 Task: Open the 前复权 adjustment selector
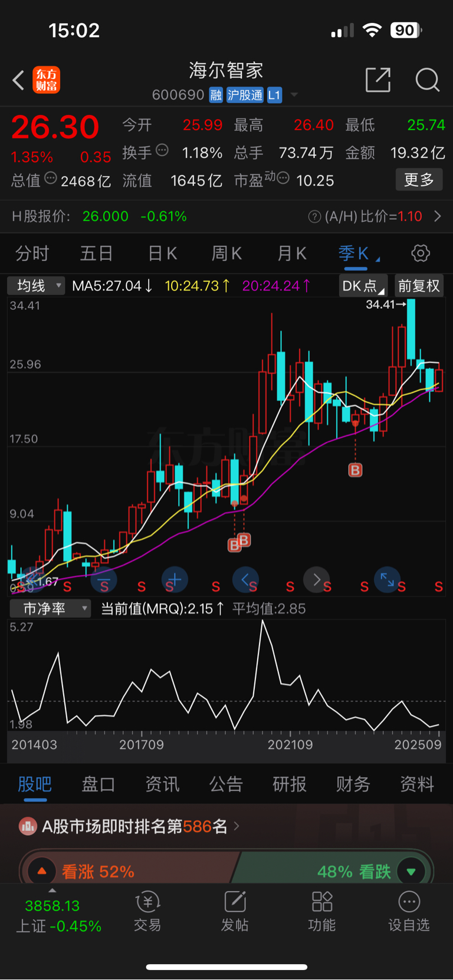click(419, 286)
